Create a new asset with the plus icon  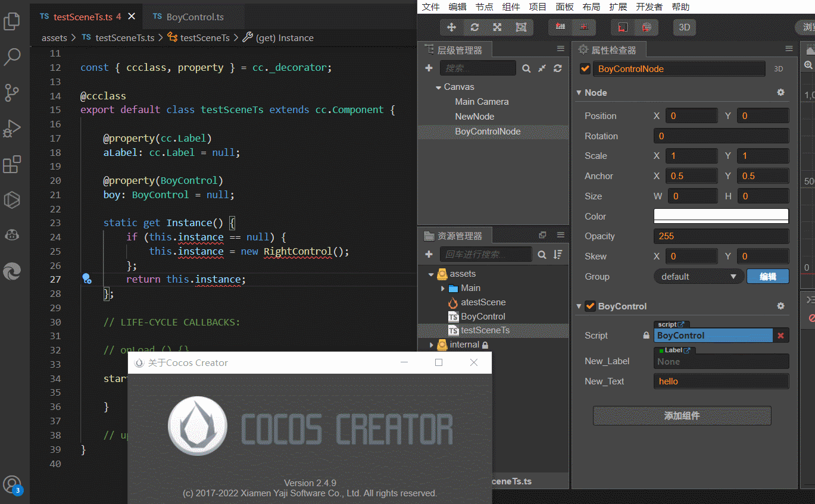[x=429, y=255]
